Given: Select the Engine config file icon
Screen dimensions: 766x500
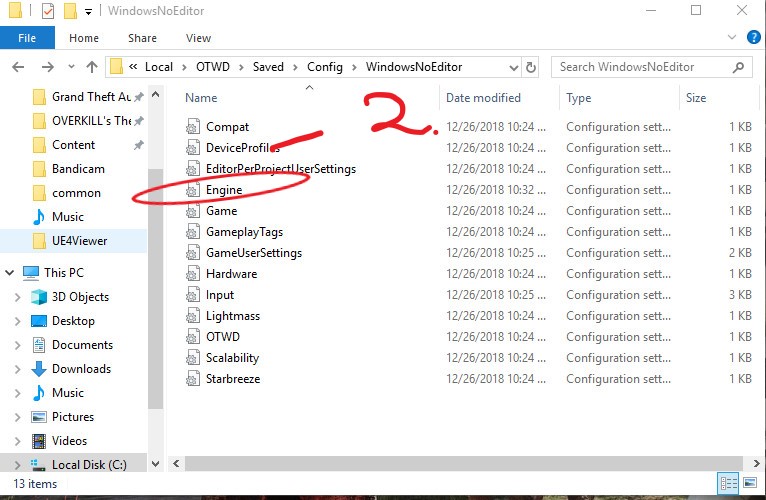Looking at the screenshot, I should click(x=192, y=190).
